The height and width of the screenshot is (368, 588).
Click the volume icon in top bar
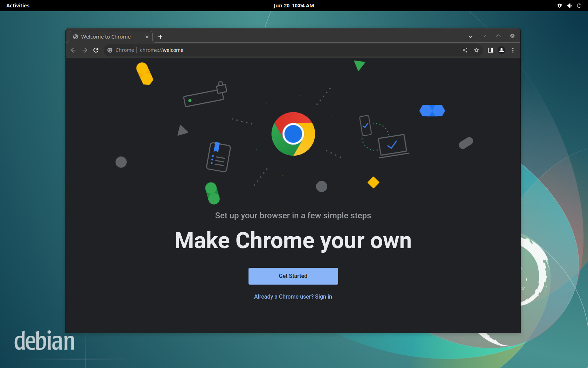(569, 6)
